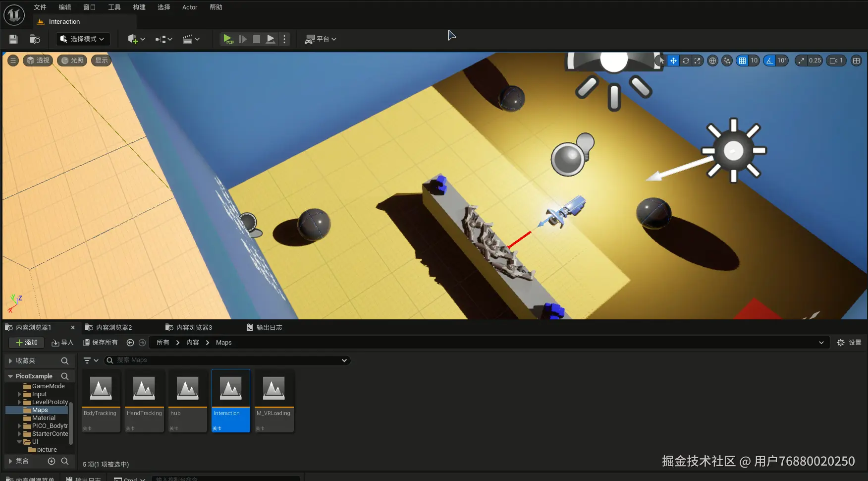
Task: Open the Sequencer clapperboard cinematics icon
Action: [x=191, y=39]
